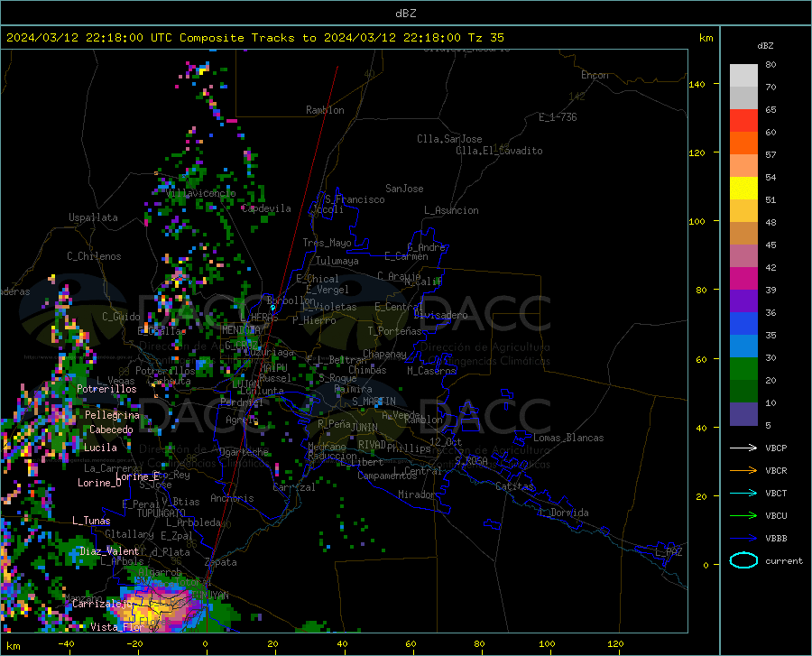Click the 'Tz 35' label in header

485,38
